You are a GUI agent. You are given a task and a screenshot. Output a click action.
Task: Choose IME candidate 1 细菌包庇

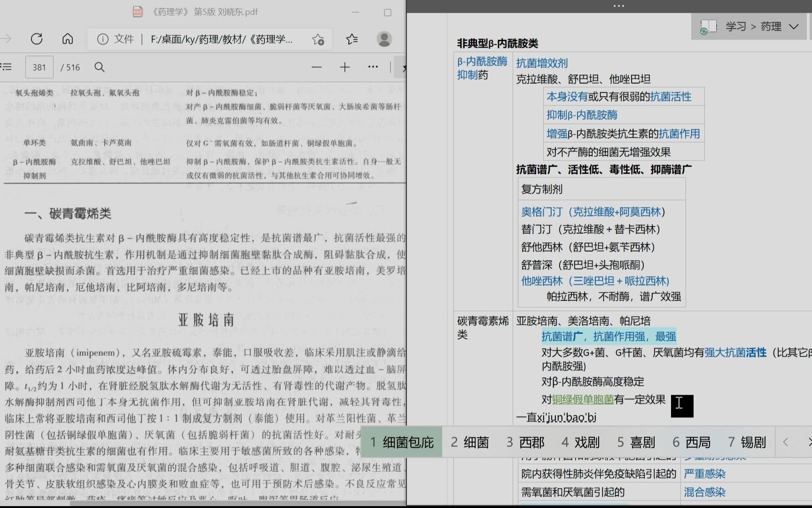pyautogui.click(x=402, y=442)
